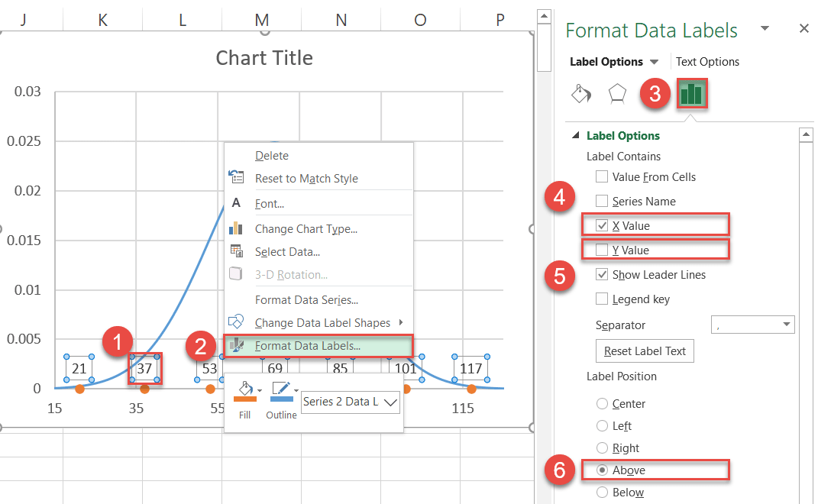Select the Effects pentagon icon
Screen dimensions: 818x504
point(617,92)
